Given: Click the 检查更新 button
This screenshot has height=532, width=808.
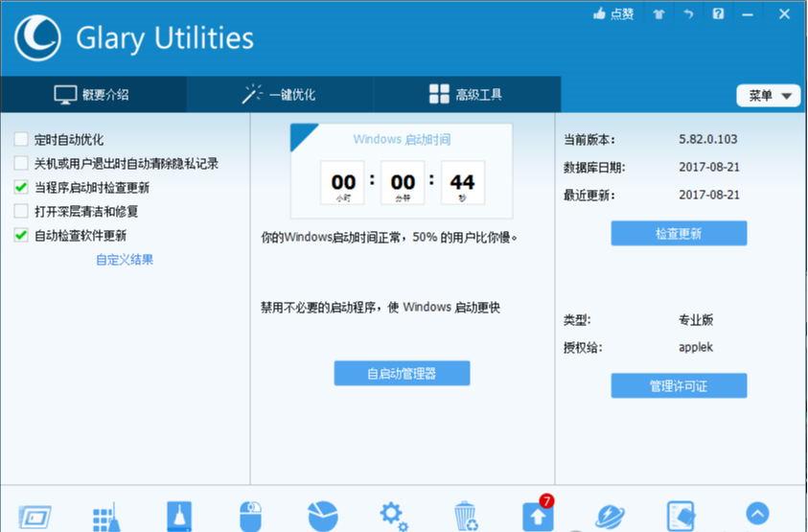Looking at the screenshot, I should [679, 234].
